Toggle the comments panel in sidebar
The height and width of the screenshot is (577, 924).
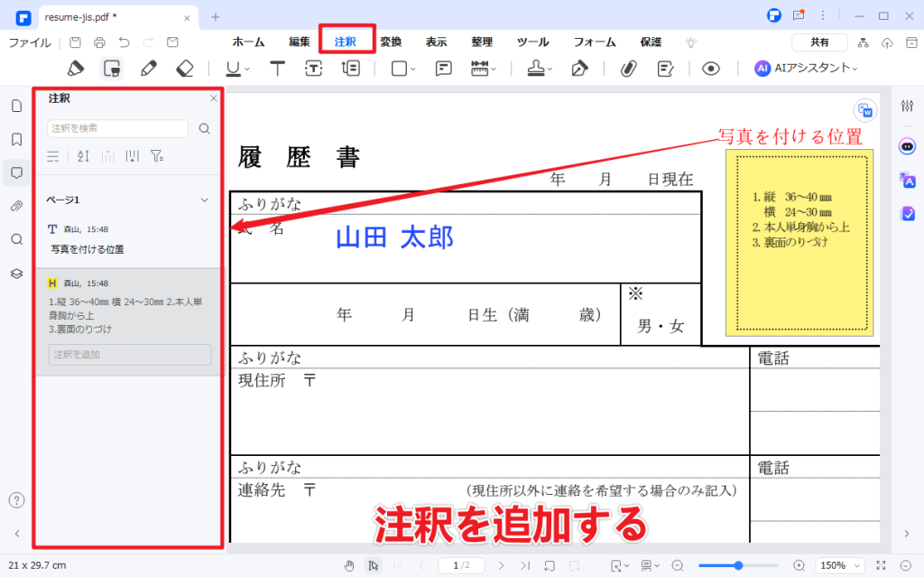tap(16, 172)
